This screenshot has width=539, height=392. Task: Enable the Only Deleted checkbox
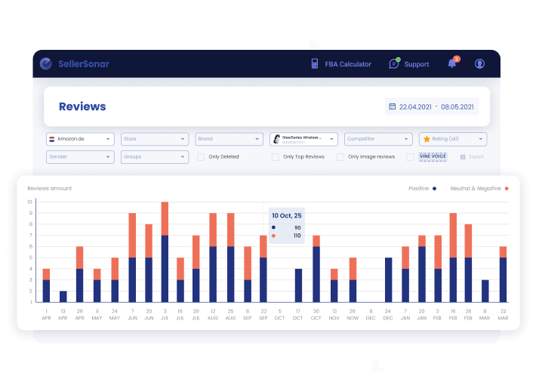(x=201, y=157)
